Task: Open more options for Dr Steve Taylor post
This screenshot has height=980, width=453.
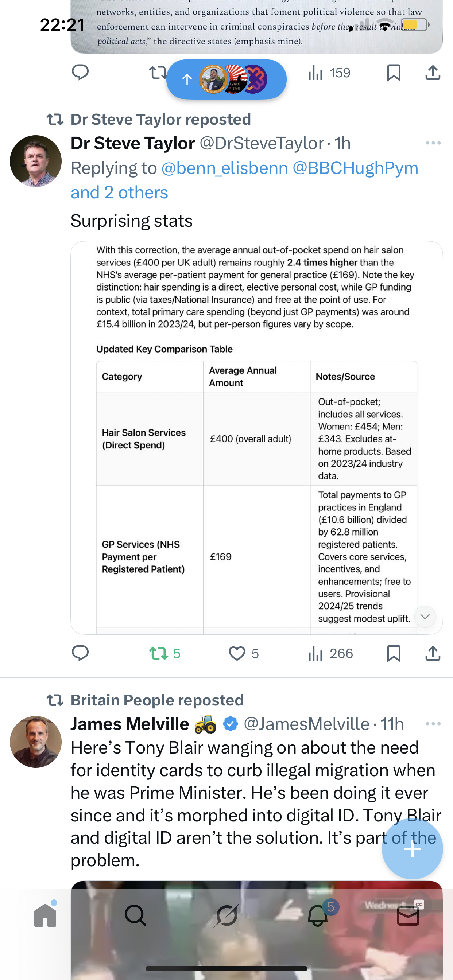Action: [433, 143]
